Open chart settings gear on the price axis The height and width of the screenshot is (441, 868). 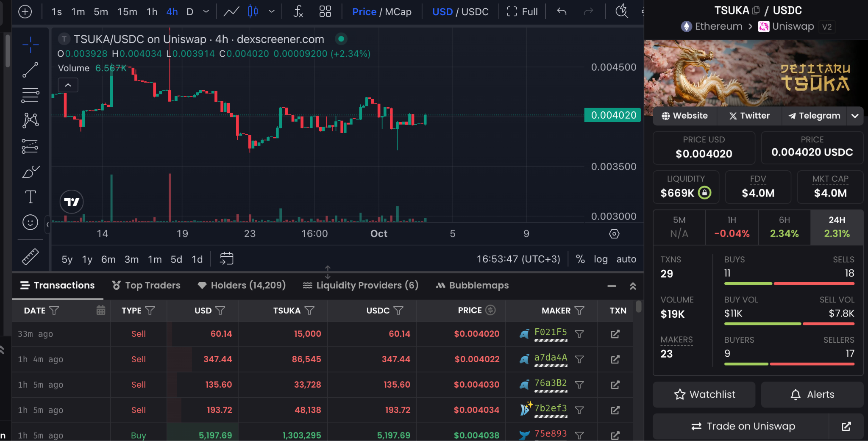point(614,234)
